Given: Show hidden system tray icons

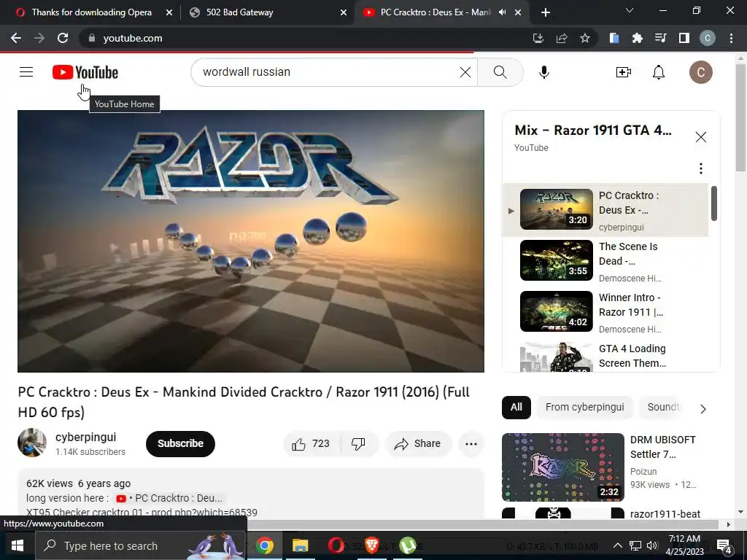Looking at the screenshot, I should (x=617, y=545).
